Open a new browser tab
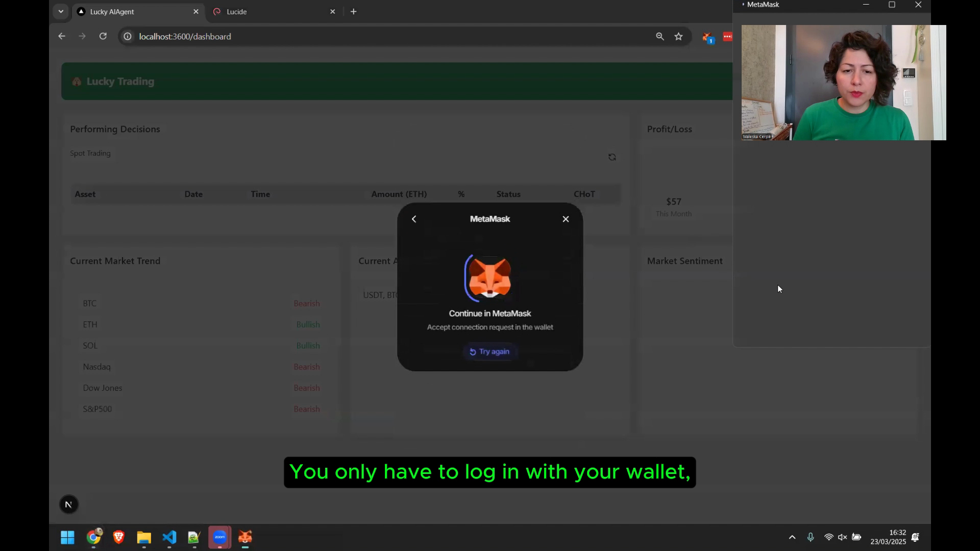The image size is (980, 551). 353,11
